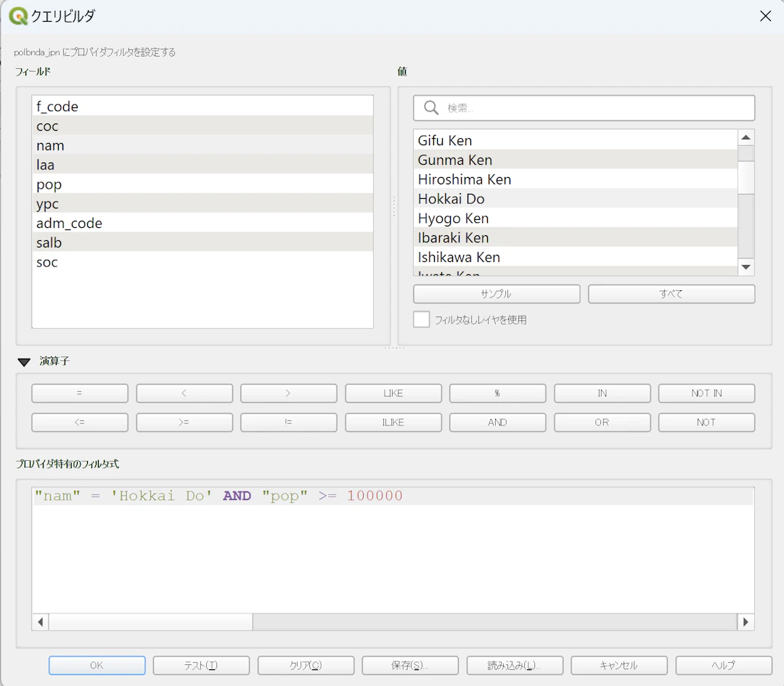Insert the NOT IN operator
The image size is (784, 686).
pos(706,393)
